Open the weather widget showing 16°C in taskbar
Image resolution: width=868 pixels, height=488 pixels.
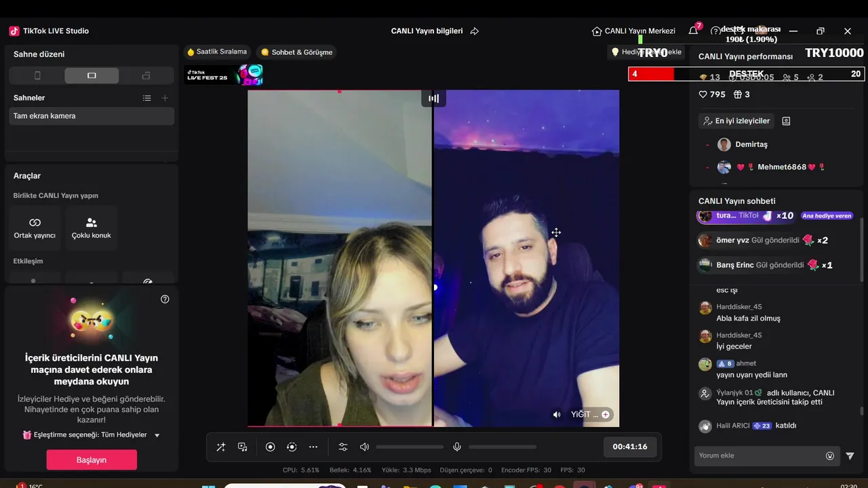tap(29, 486)
